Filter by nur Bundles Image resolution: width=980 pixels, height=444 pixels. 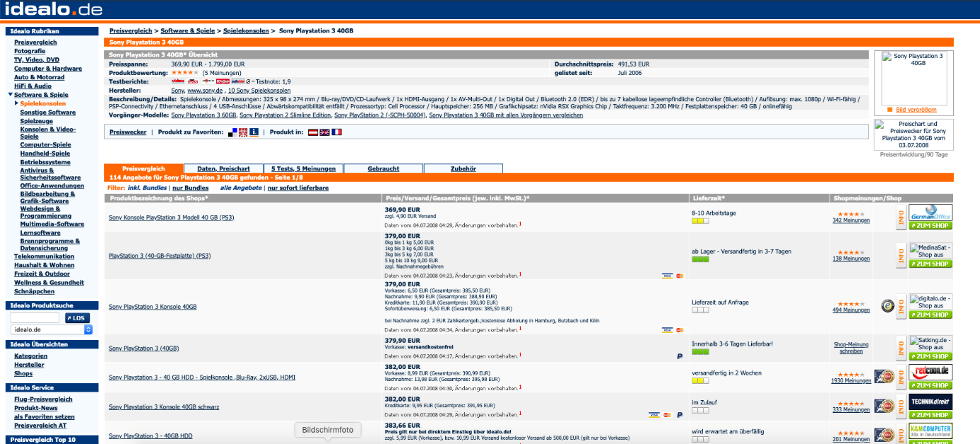pos(191,188)
